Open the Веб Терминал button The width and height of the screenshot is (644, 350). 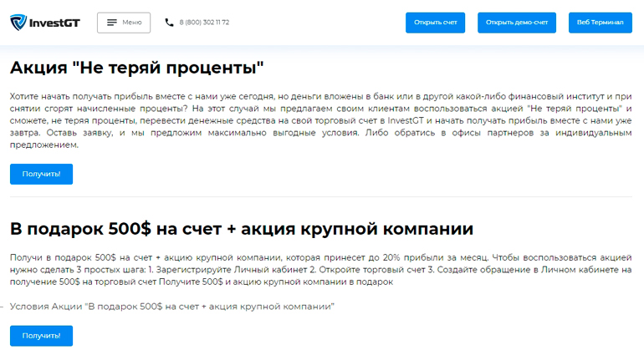[x=600, y=23]
